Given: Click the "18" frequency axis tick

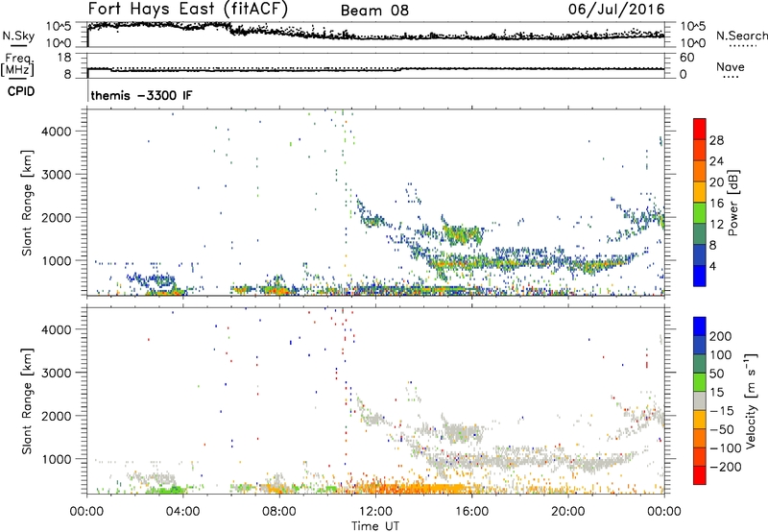Looking at the screenshot, I should click(64, 58).
